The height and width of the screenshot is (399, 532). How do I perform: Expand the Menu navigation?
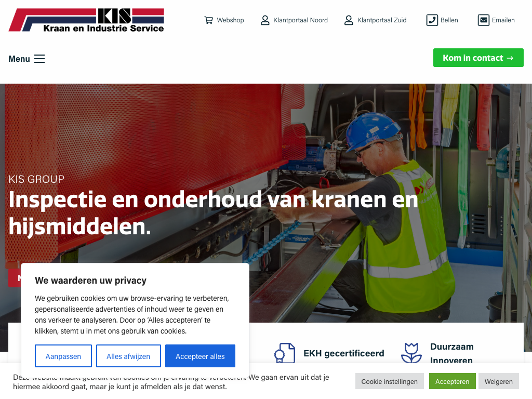tap(26, 59)
